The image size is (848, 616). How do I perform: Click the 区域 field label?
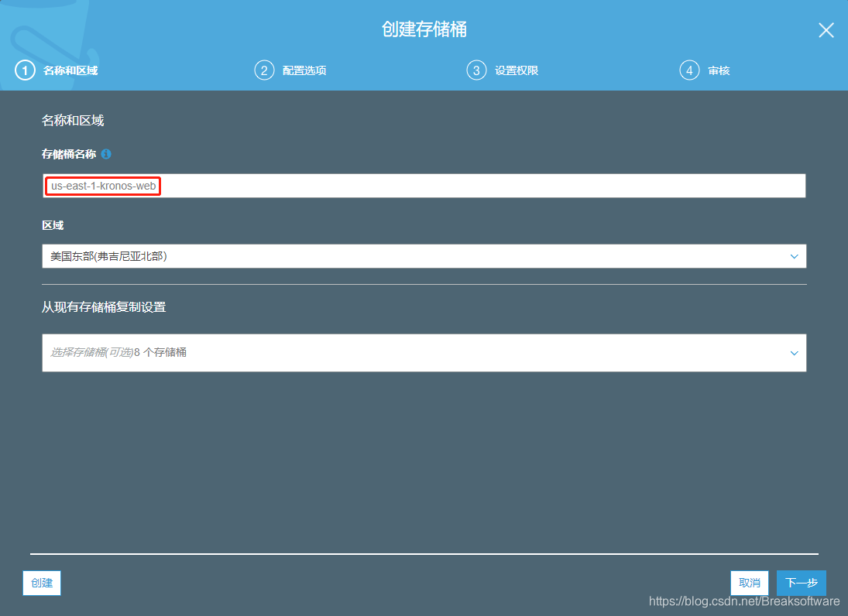[53, 225]
